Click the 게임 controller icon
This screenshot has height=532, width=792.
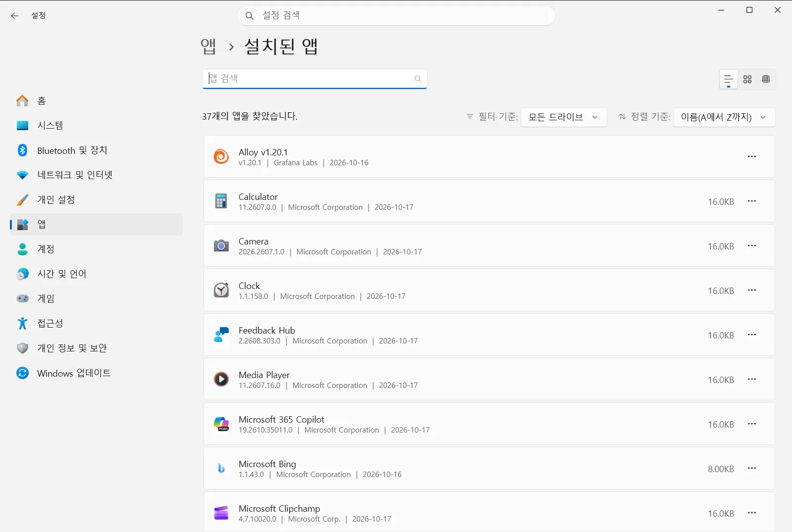[x=22, y=298]
